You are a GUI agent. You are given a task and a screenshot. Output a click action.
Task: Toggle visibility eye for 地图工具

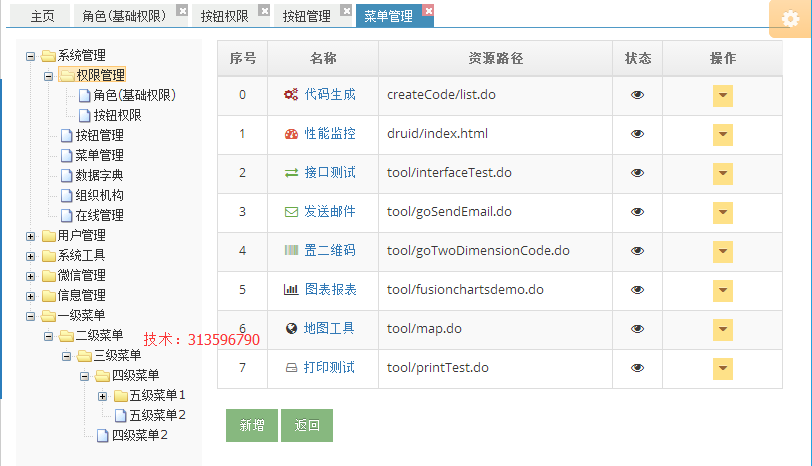(637, 329)
